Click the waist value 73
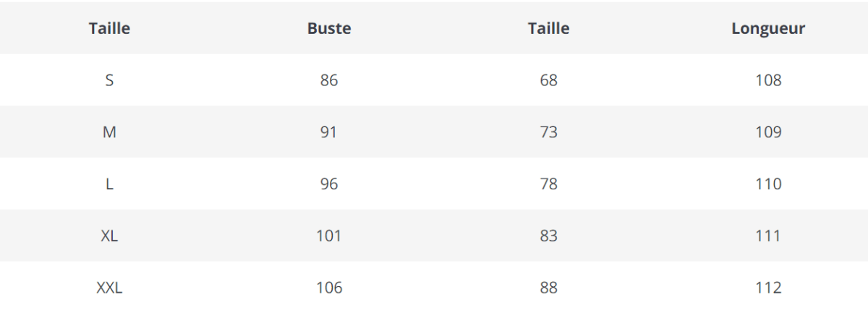The image size is (868, 318). [x=548, y=132]
